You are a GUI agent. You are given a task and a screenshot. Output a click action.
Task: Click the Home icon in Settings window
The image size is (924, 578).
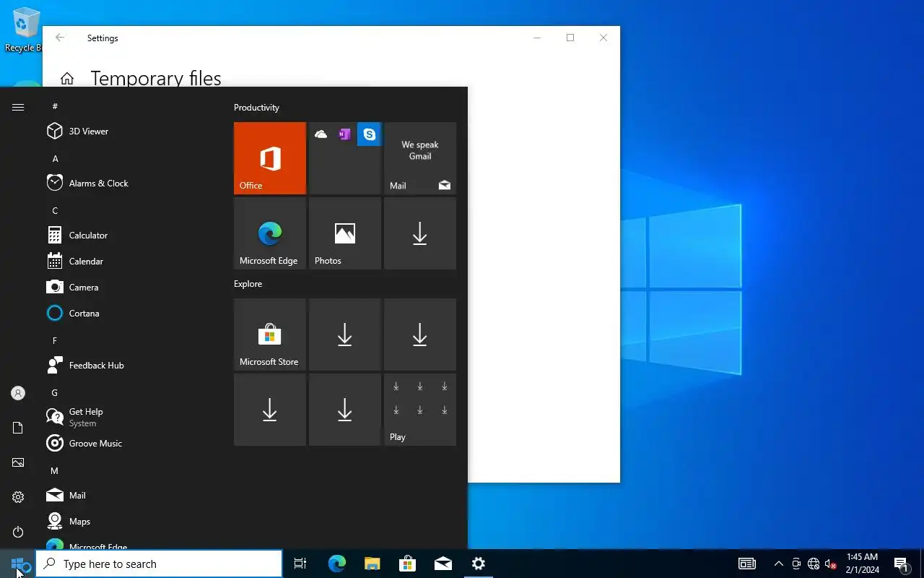pos(67,78)
